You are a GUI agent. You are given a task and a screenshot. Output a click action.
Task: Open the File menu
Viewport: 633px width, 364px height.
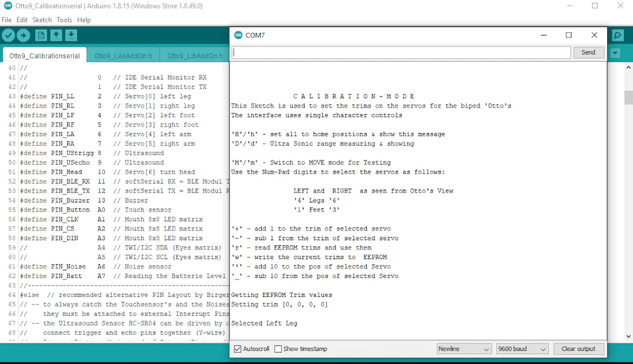(x=6, y=20)
